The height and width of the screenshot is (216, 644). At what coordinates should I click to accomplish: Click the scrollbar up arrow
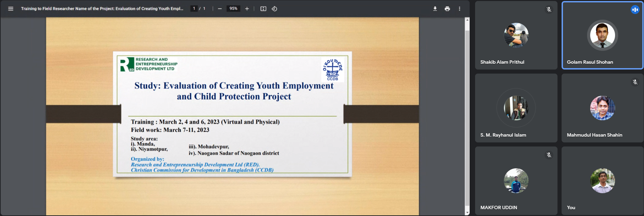click(467, 20)
